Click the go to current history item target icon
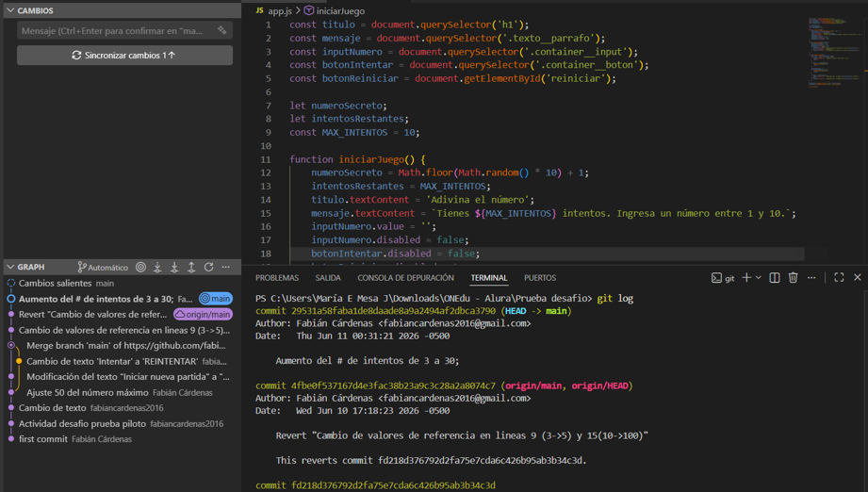This screenshot has height=492, width=868. click(x=141, y=268)
